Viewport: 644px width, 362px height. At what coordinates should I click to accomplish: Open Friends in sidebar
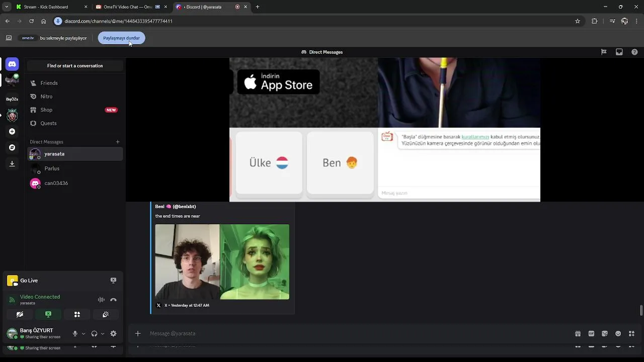(x=75, y=83)
